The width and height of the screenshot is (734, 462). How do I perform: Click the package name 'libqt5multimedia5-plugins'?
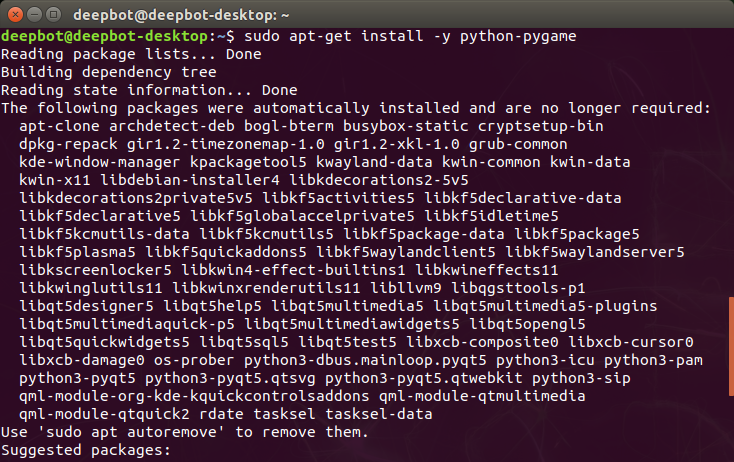(x=545, y=306)
